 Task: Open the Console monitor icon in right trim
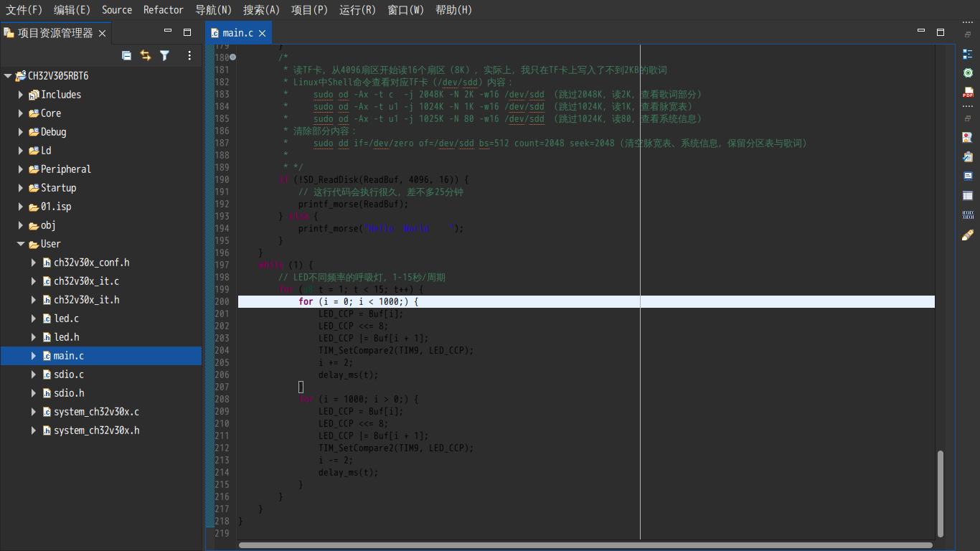tap(967, 176)
